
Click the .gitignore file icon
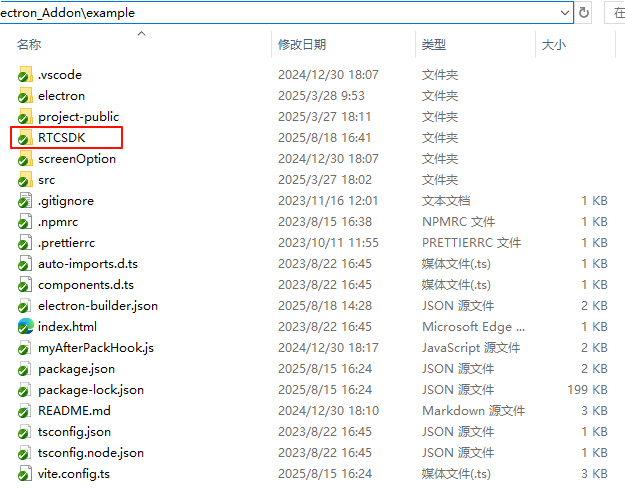coord(25,201)
